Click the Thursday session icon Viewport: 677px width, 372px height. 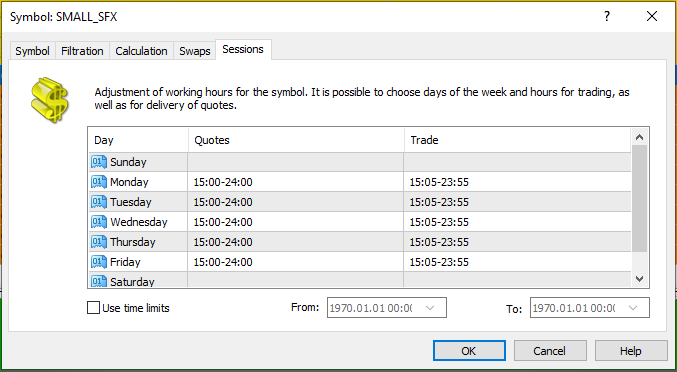(99, 242)
